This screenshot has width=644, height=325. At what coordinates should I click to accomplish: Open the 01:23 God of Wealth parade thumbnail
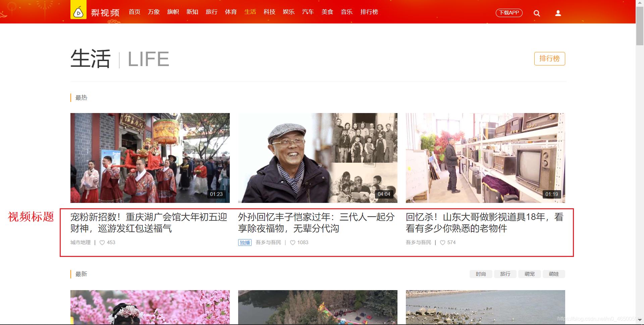(150, 158)
